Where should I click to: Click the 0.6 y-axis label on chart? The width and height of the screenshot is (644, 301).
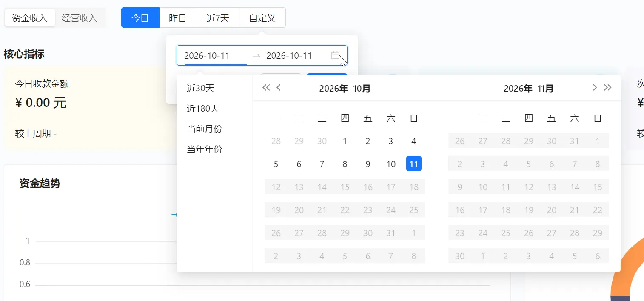[x=25, y=284]
